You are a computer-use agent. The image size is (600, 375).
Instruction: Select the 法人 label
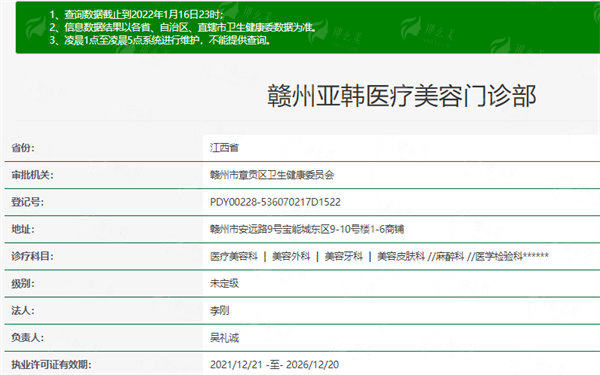pos(23,311)
